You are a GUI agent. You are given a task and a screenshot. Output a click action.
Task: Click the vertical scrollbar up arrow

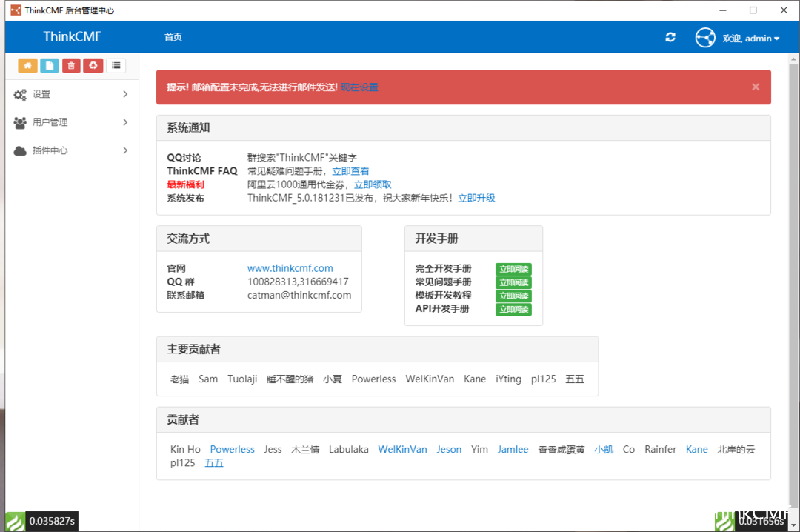pyautogui.click(x=794, y=59)
